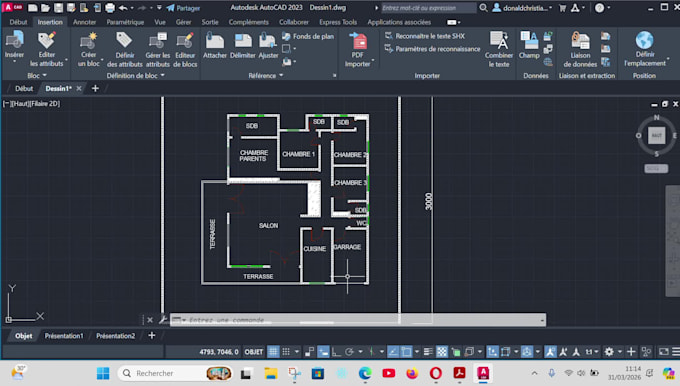Click the status bar customization menu icon

[676, 352]
